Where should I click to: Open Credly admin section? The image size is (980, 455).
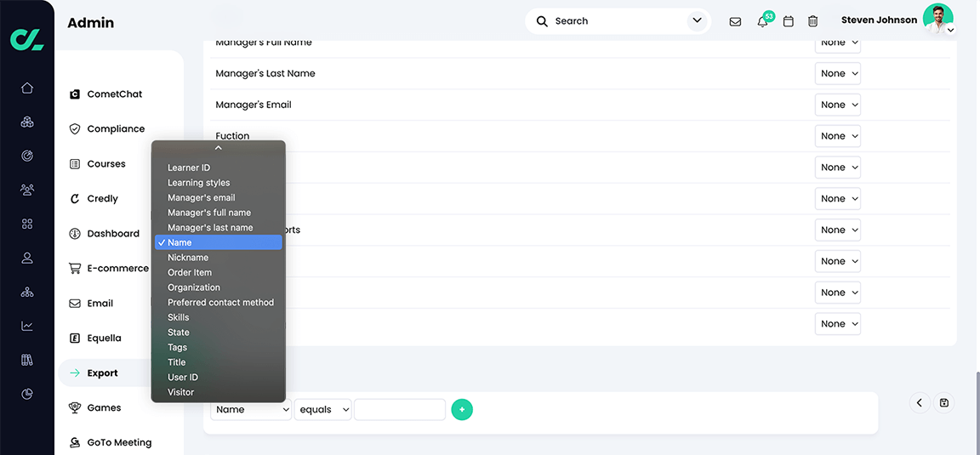tap(94, 199)
